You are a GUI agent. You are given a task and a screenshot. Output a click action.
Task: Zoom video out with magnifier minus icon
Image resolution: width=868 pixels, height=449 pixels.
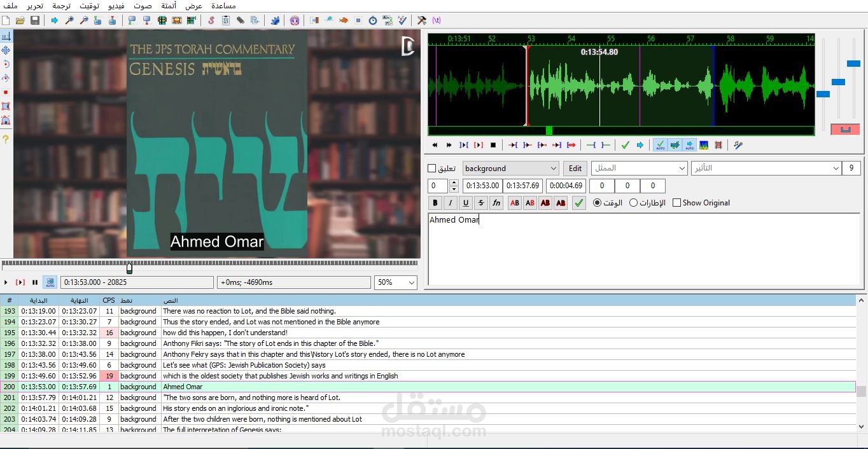[x=84, y=20]
